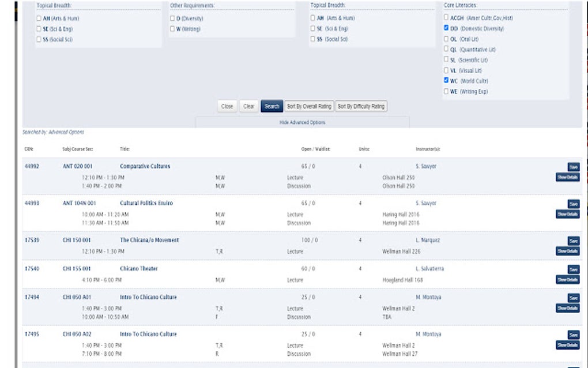This screenshot has height=368, width=588.
Task: Show details for CHI 050 A02
Action: click(567, 345)
